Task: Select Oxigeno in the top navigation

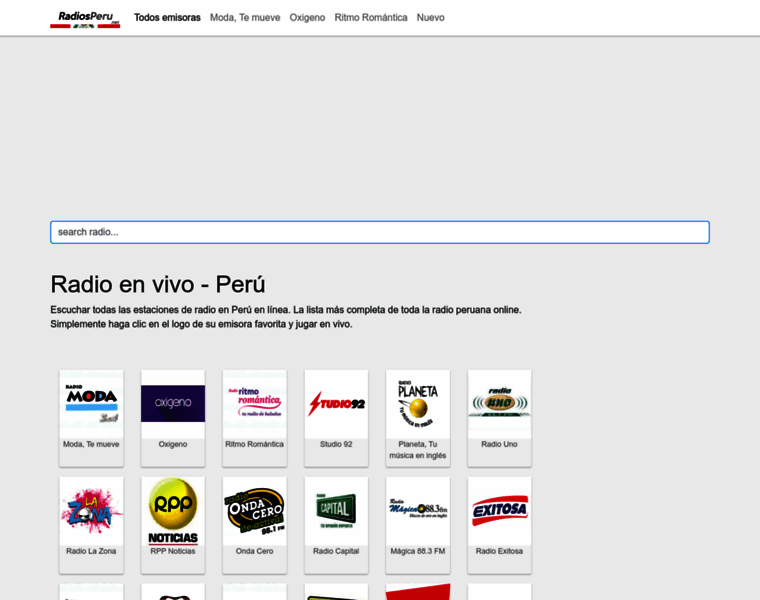Action: point(307,17)
